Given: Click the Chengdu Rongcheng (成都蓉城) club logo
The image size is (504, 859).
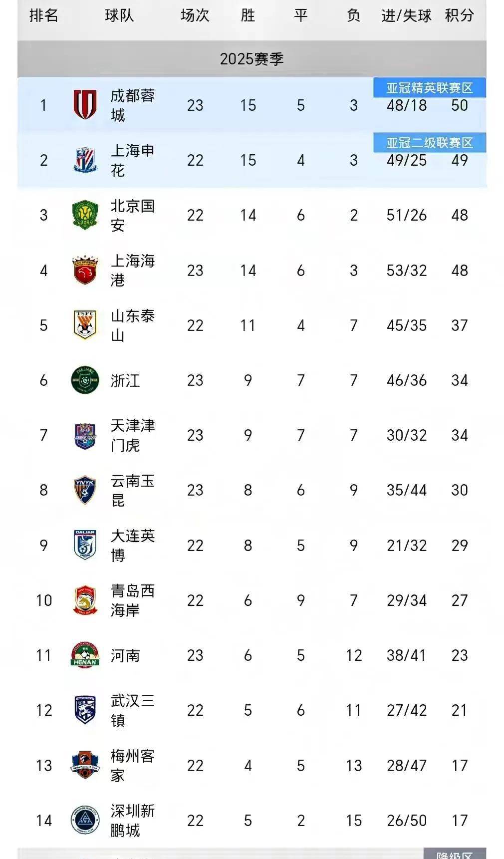Looking at the screenshot, I should click(x=85, y=105).
